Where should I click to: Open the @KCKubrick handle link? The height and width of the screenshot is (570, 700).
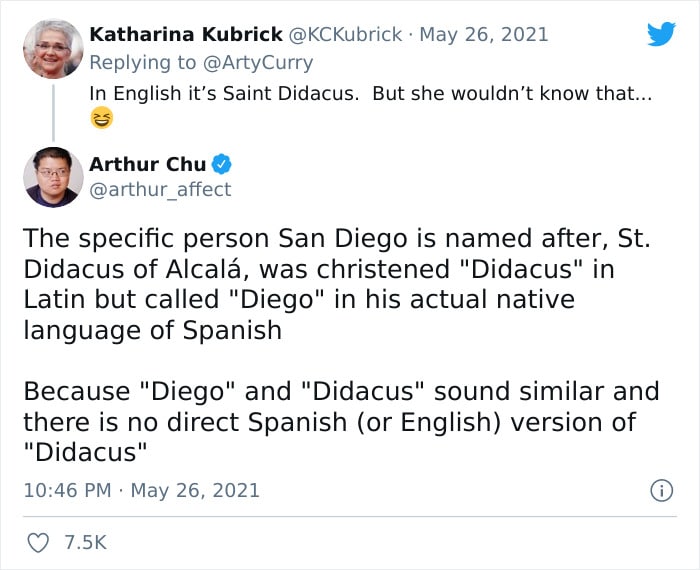(345, 34)
